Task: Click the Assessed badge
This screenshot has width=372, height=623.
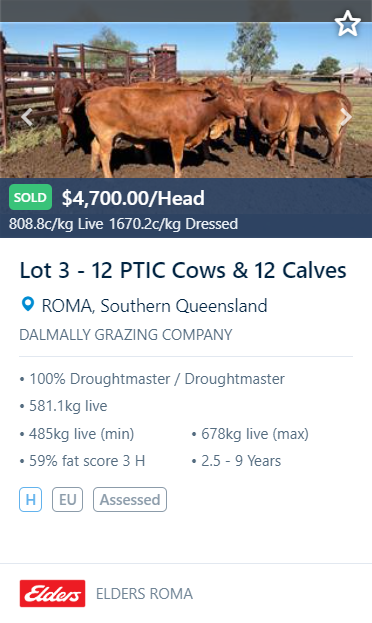Action: tap(130, 499)
